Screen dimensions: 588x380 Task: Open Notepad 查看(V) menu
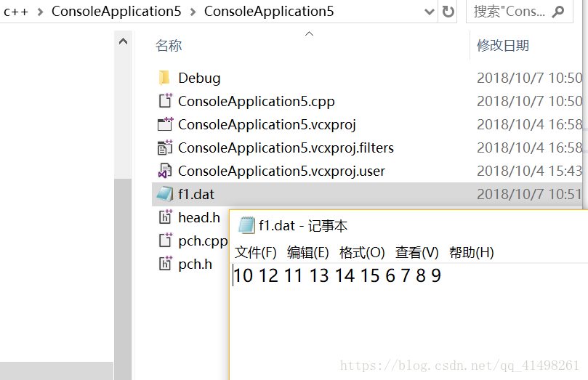tap(416, 253)
